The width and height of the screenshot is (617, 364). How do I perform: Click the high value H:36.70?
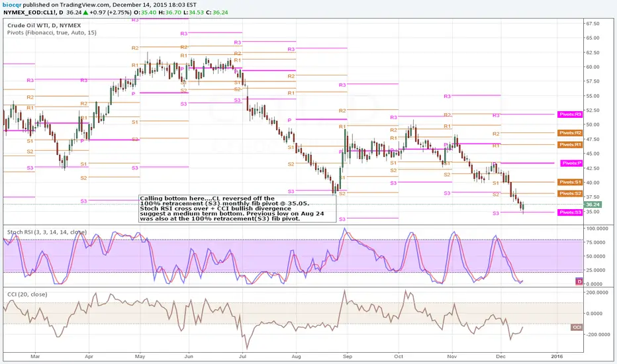tap(170, 13)
